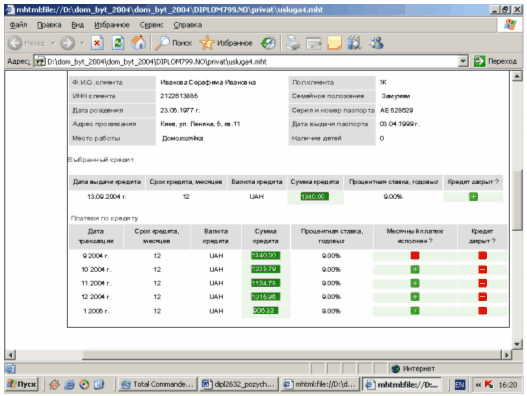Open the Файл menu
The image size is (527, 396).
pyautogui.click(x=18, y=25)
